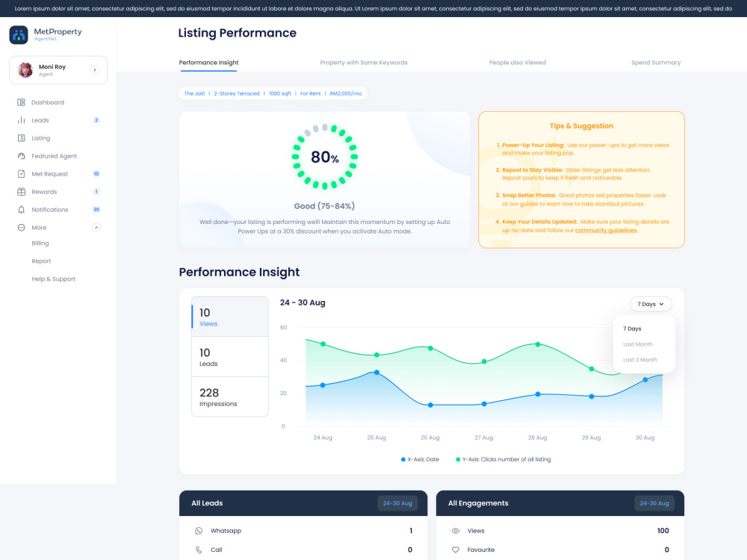Open the Spend Summary tab
This screenshot has height=560, width=747.
pyautogui.click(x=656, y=63)
